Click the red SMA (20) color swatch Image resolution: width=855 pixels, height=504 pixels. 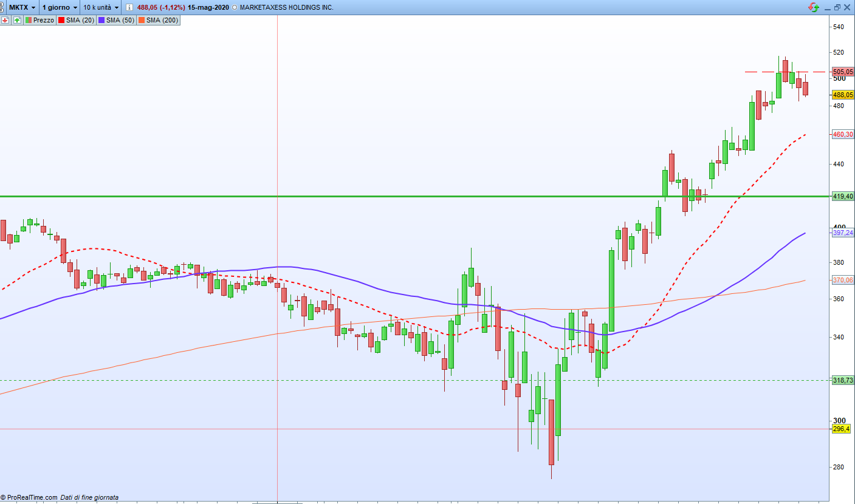coord(61,20)
